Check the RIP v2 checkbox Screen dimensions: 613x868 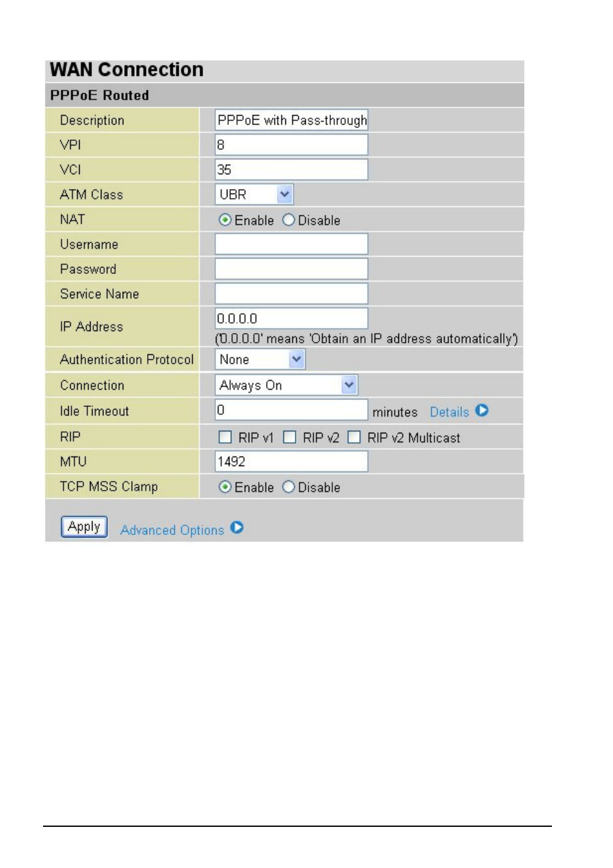tap(290, 437)
